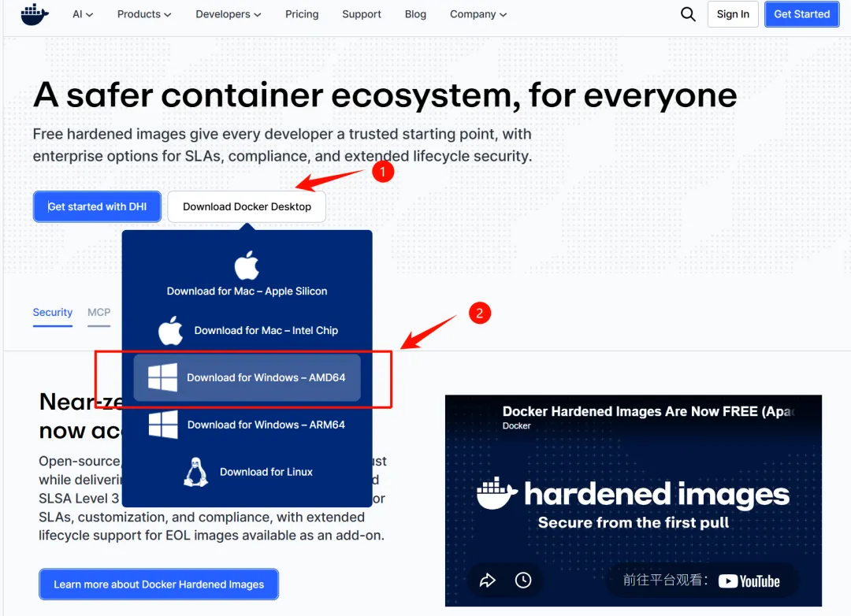Click the Docker channel name in video
851x616 pixels.
click(x=516, y=426)
